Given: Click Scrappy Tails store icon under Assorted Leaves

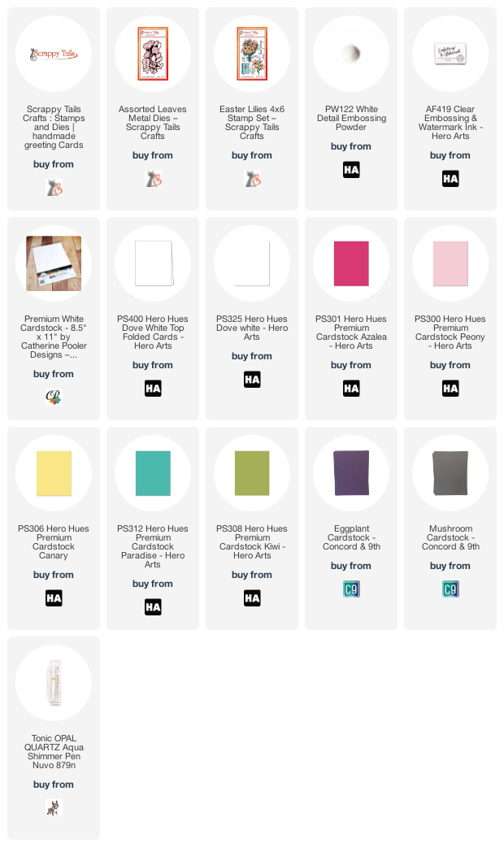Looking at the screenshot, I should tap(153, 179).
